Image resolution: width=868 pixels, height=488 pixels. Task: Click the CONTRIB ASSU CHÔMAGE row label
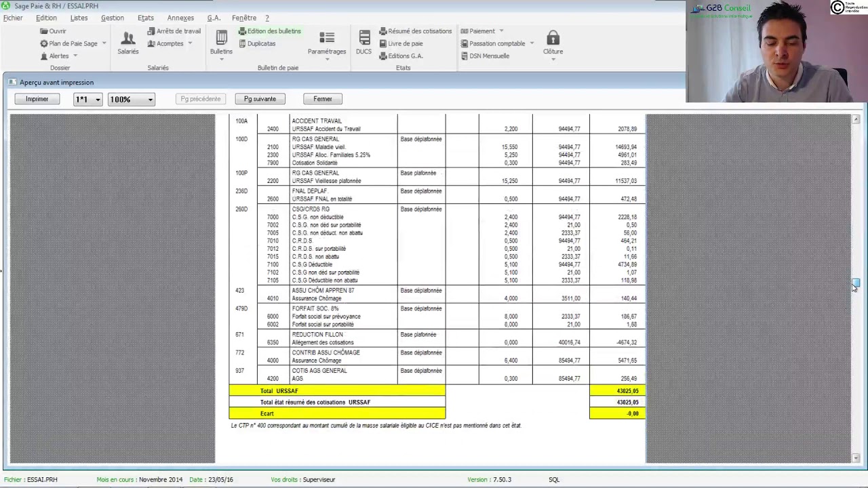(325, 353)
